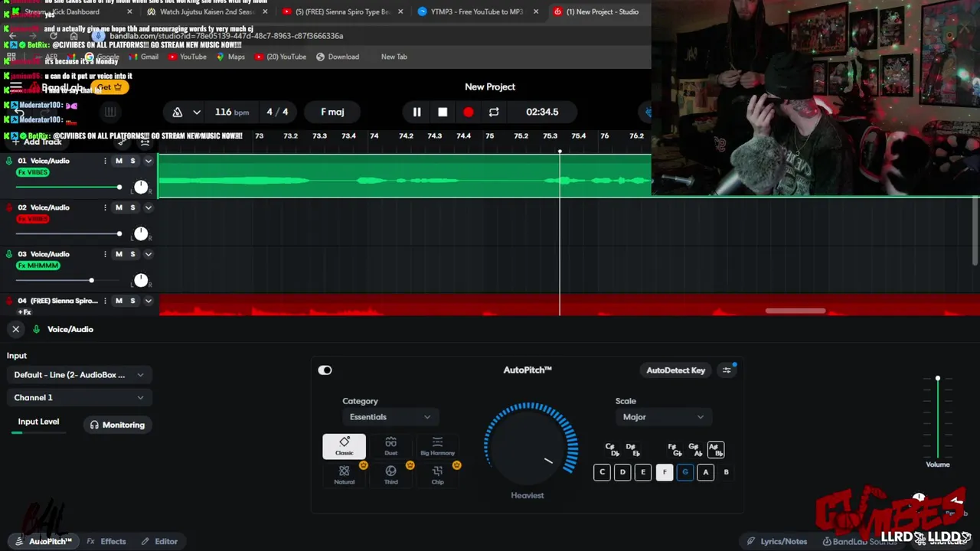980x551 pixels.
Task: Open the Channel 1 dropdown
Action: tap(80, 397)
